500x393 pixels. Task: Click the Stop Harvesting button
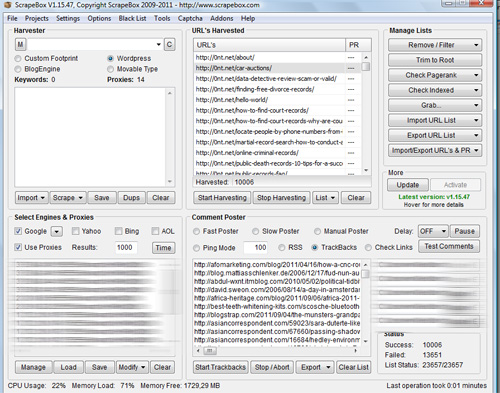(x=281, y=198)
